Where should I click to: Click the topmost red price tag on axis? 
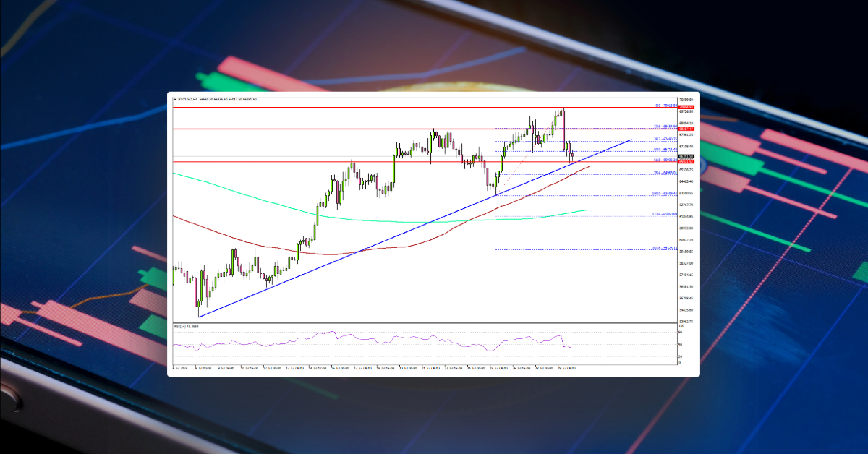686,107
